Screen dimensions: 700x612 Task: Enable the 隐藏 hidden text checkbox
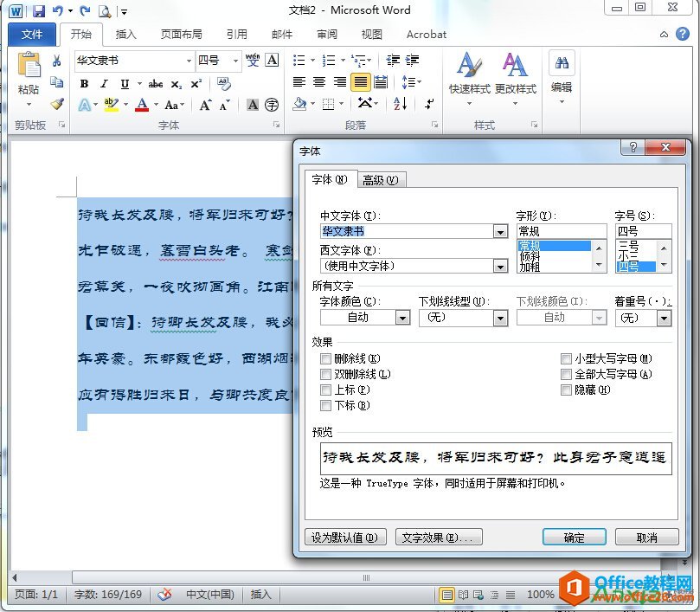point(567,390)
